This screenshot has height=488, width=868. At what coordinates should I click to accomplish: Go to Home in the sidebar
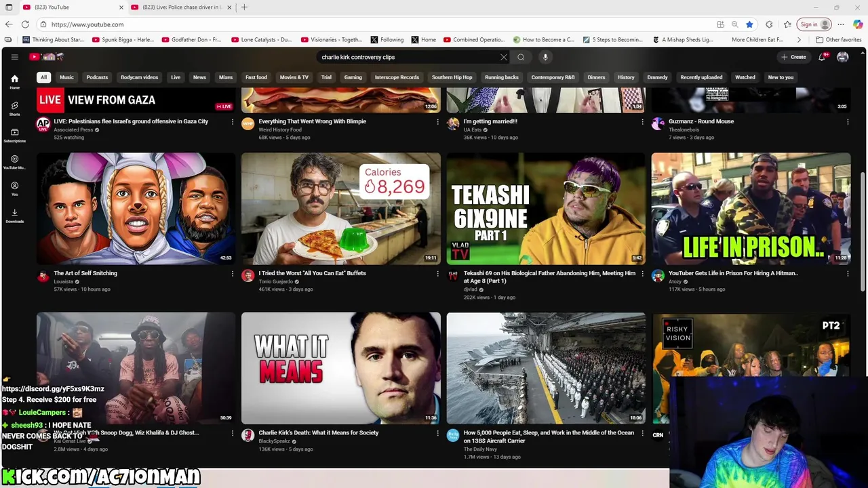tap(14, 82)
